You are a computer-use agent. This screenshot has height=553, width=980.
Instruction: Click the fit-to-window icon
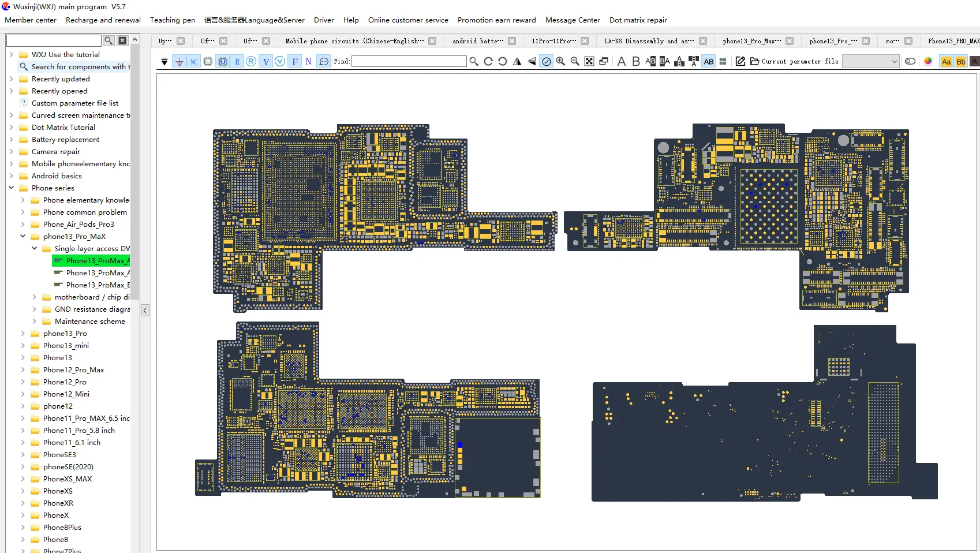point(589,61)
